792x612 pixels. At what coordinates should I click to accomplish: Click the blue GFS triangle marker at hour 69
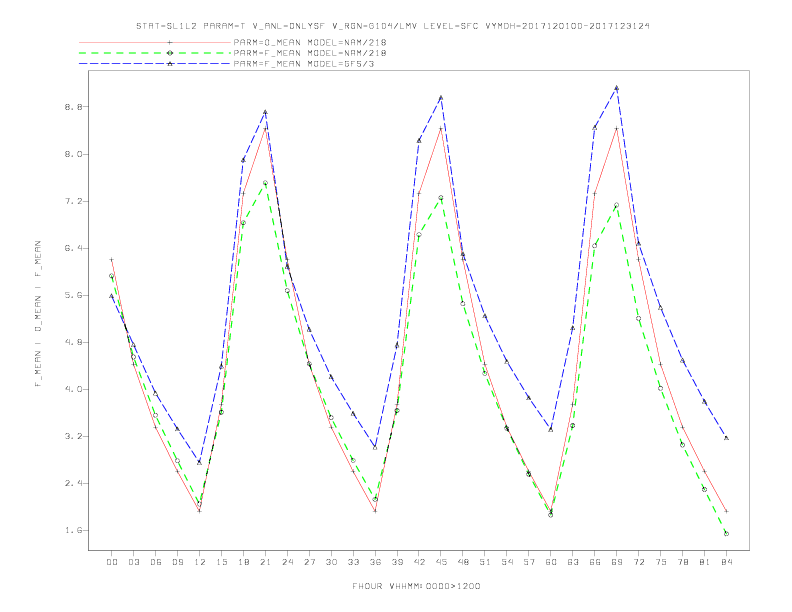pyautogui.click(x=616, y=88)
